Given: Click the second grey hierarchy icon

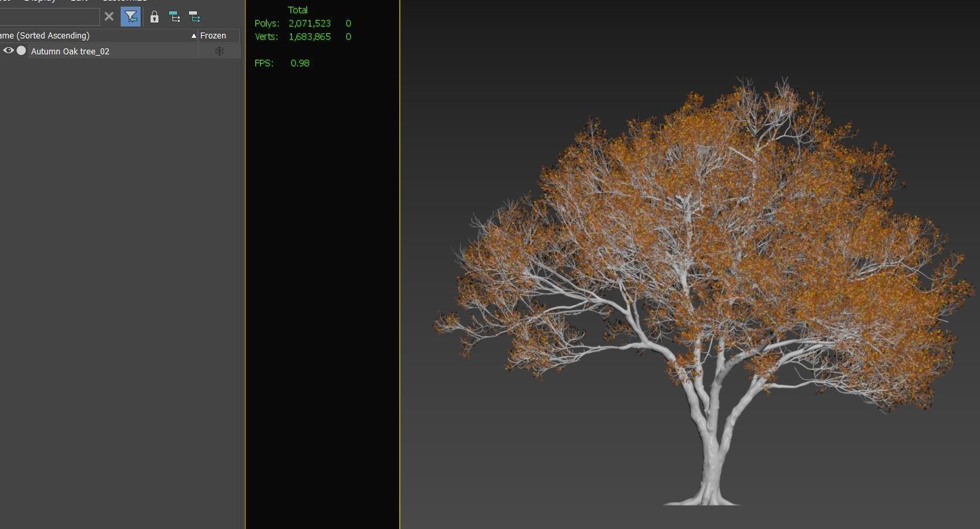Looking at the screenshot, I should click(x=194, y=17).
